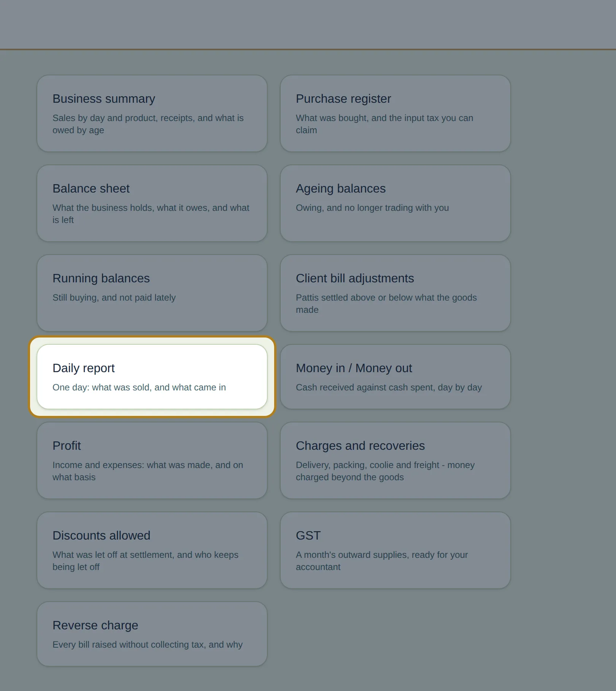
Task: Open the Business summary report card
Action: pos(152,113)
